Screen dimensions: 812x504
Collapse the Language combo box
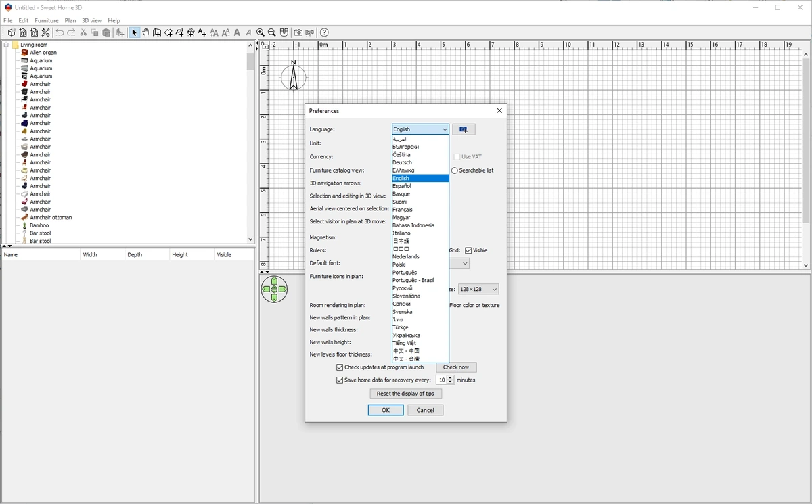click(420, 129)
